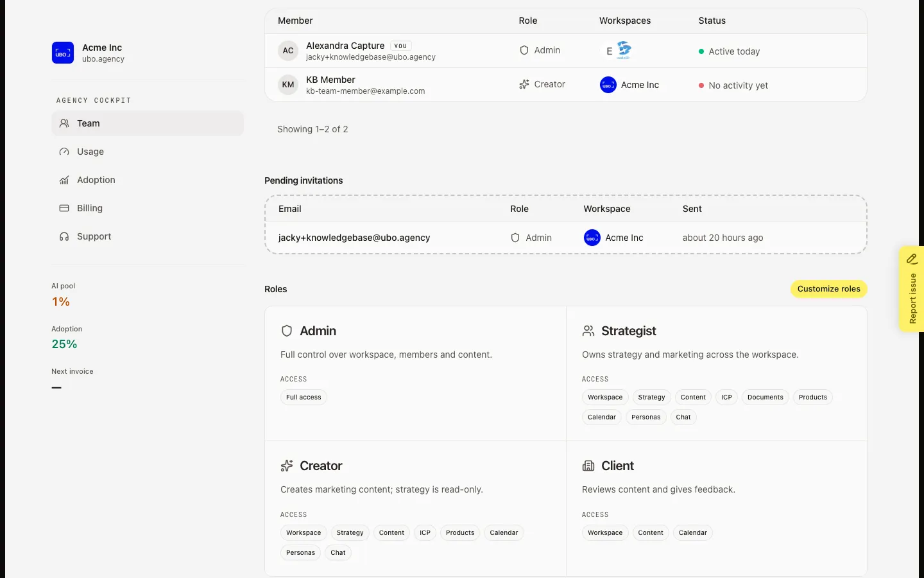Click the shield icon in the pending invitation row
Screen dimensions: 924x578
[x=515, y=238]
